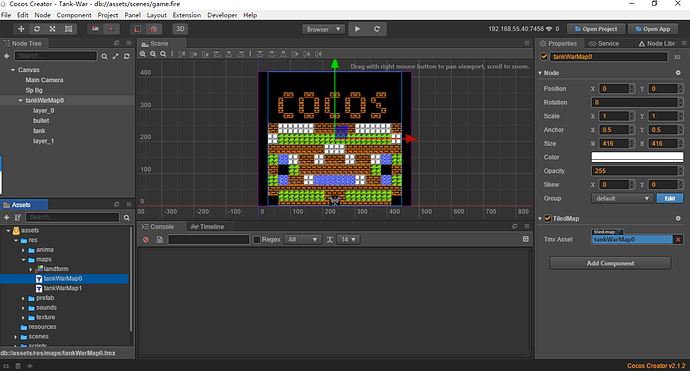This screenshot has width=690, height=371.
Task: Disable the TiledMap component checkbox
Action: (x=548, y=218)
